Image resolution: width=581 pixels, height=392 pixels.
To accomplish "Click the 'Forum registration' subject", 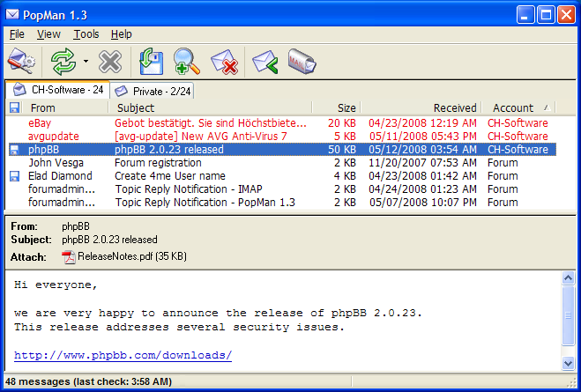I will [158, 163].
